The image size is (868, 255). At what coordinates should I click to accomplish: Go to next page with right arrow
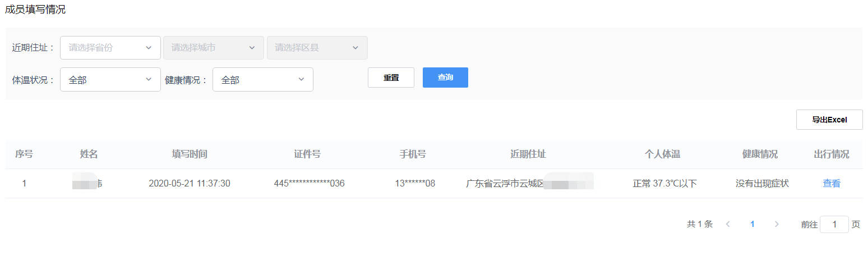click(x=777, y=224)
